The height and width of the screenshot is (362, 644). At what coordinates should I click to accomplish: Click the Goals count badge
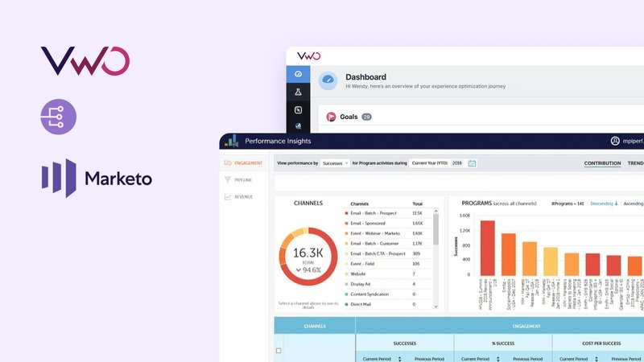click(x=366, y=117)
